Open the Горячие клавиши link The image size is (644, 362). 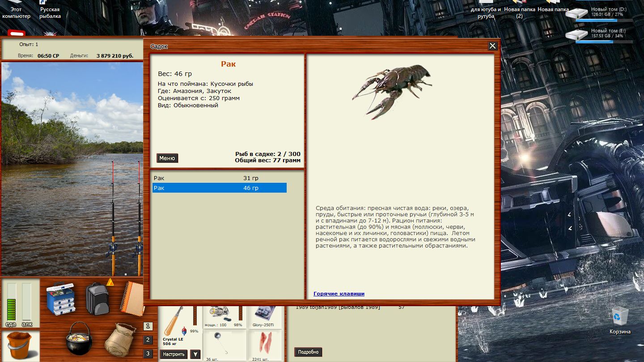pos(339,294)
